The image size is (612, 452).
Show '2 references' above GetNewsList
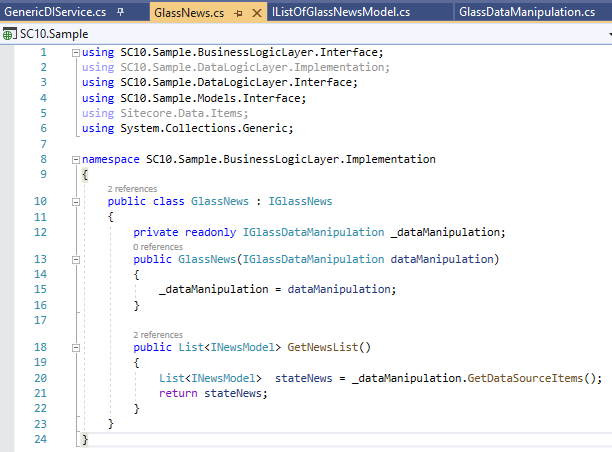point(158,335)
